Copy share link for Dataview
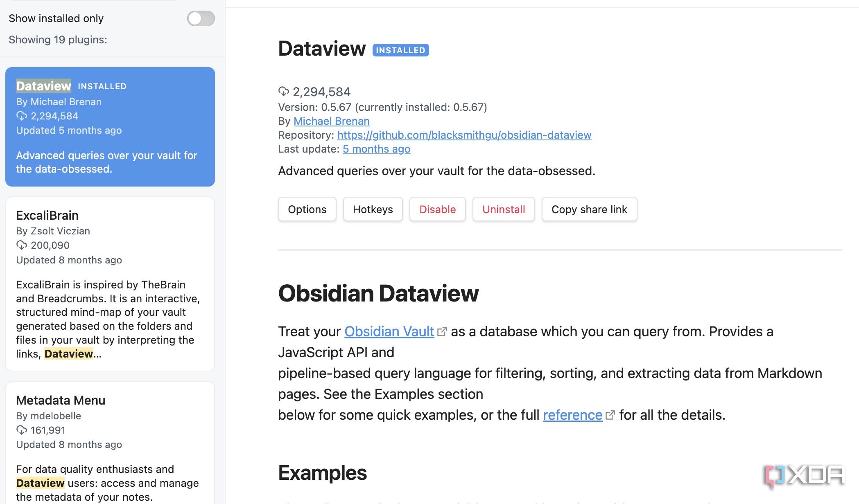The width and height of the screenshot is (859, 504). click(x=589, y=209)
